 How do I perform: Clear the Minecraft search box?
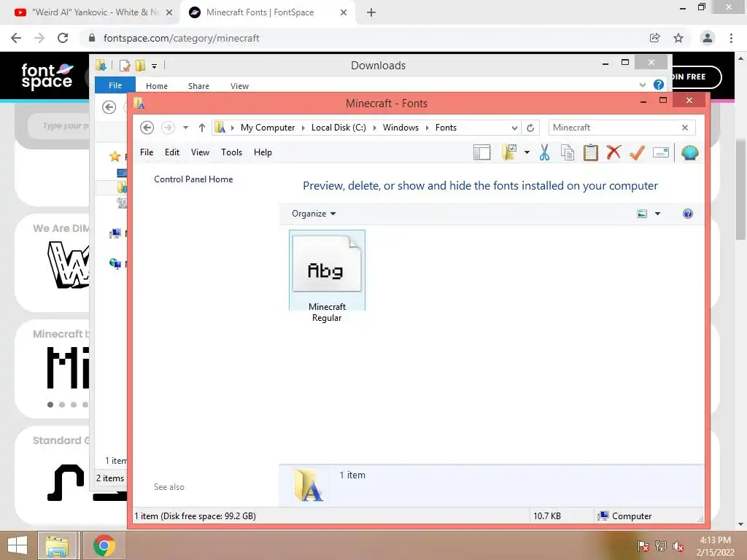[685, 128]
